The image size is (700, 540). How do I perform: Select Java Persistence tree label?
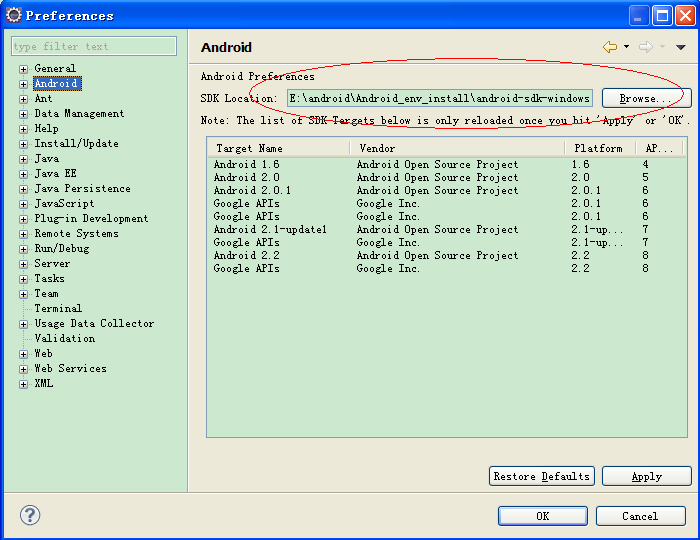tap(83, 188)
